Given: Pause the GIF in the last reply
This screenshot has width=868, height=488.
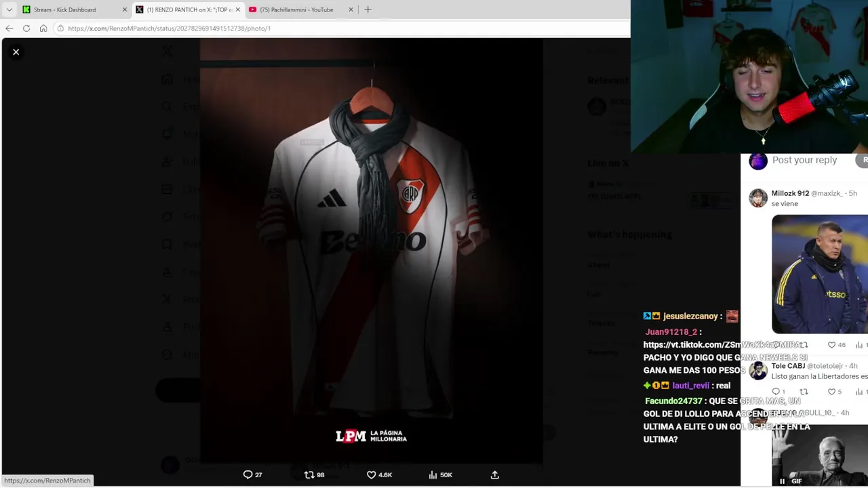Looking at the screenshot, I should tap(782, 481).
